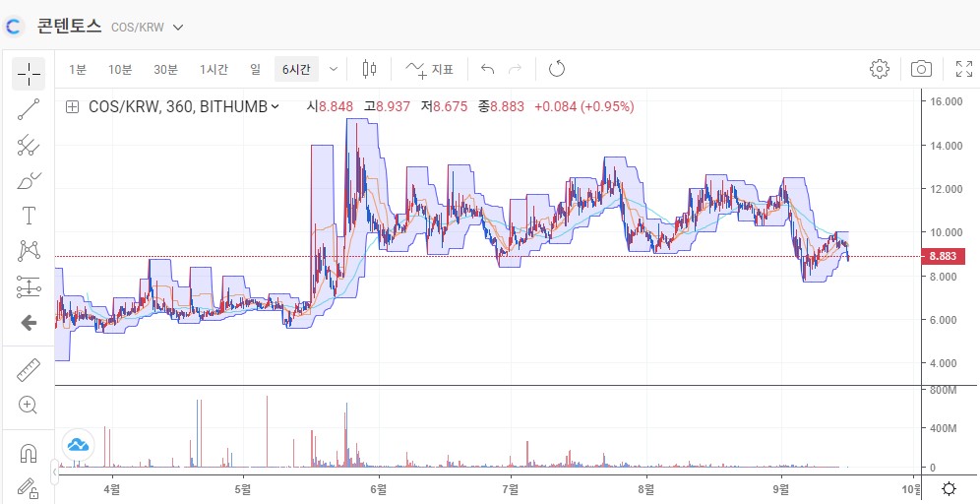Expand the legend plus box icon
This screenshot has height=504, width=980.
(x=73, y=107)
